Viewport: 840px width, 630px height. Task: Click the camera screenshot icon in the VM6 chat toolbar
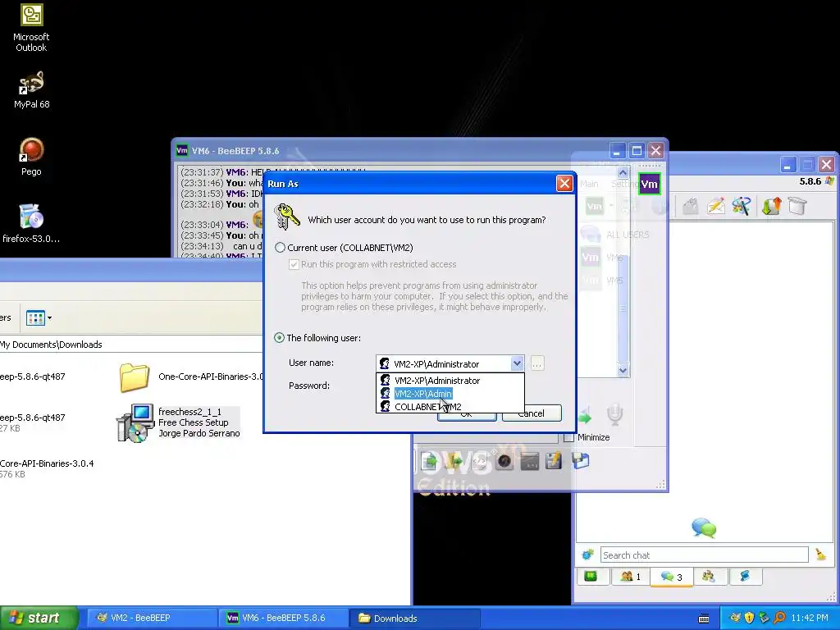(504, 461)
